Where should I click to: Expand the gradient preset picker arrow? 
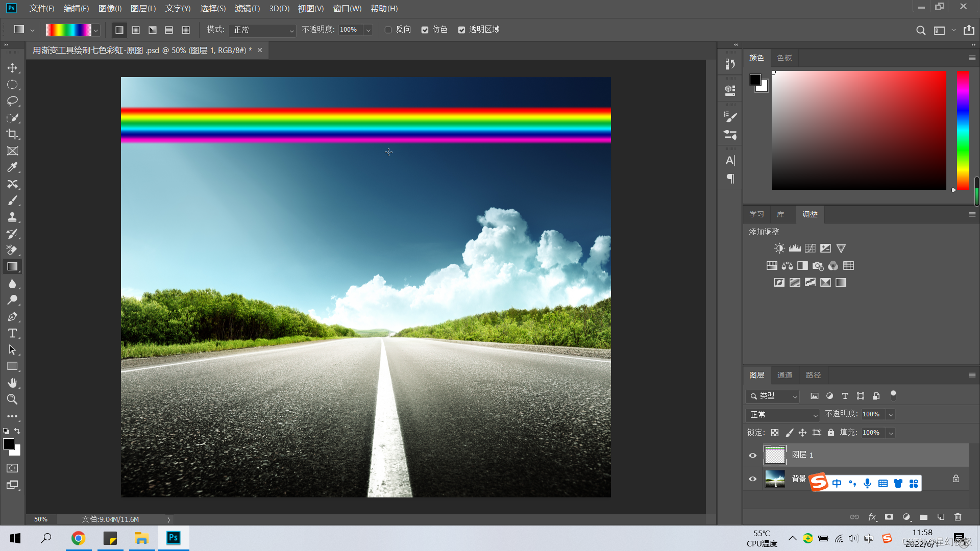[95, 30]
